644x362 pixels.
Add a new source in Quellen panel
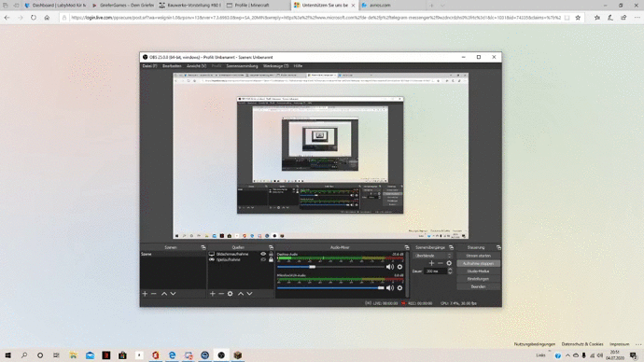tap(213, 294)
